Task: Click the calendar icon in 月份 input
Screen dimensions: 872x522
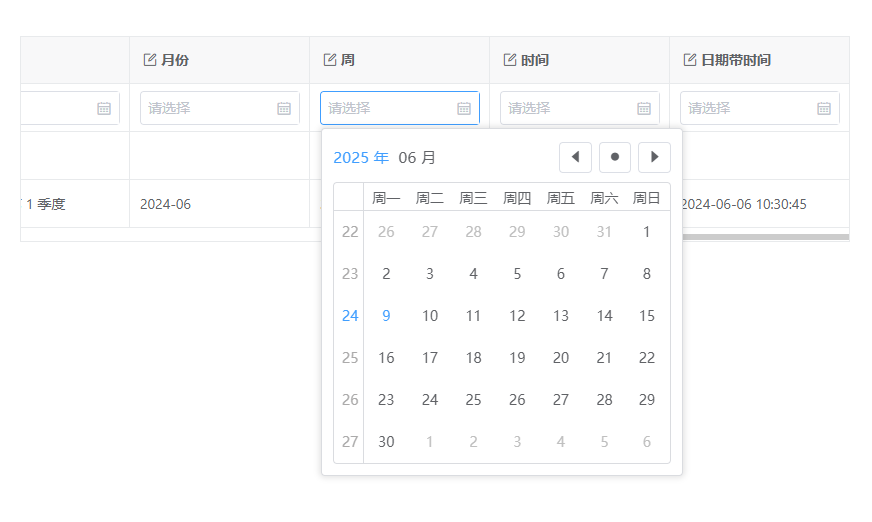Action: [284, 108]
